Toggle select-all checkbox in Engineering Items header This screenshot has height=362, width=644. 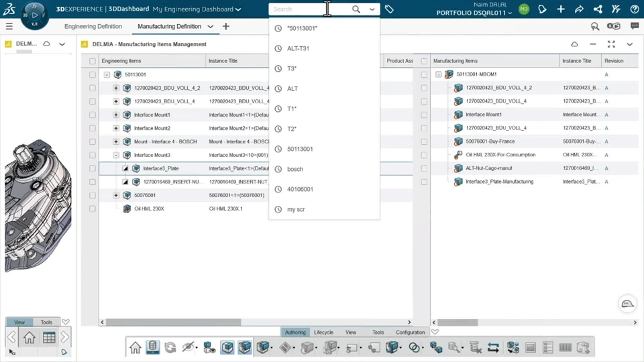tap(93, 61)
